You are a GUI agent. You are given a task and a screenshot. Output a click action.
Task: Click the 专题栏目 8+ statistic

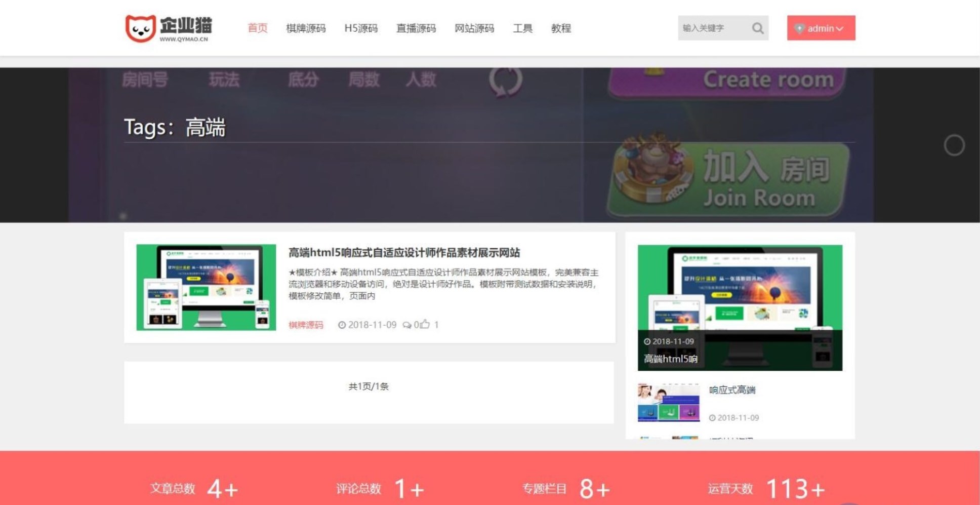(566, 489)
